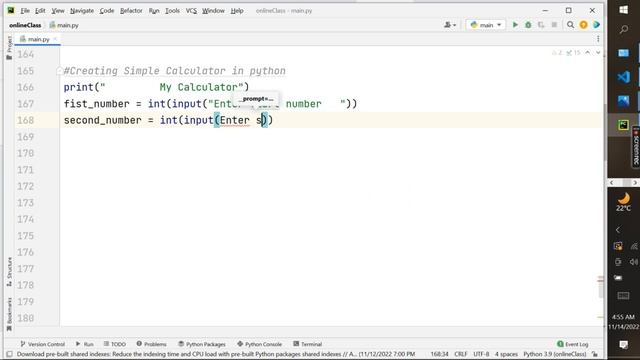Go to previous highlighted error arrow
The height and width of the screenshot is (360, 640).
[x=587, y=53]
